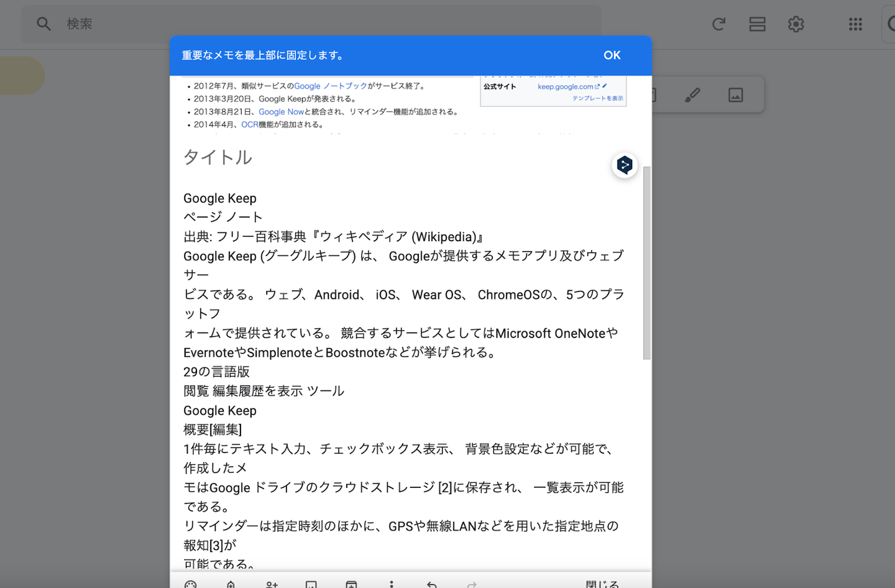
Task: Click the line starting 1件毎にテキスト入力
Action: (x=398, y=448)
